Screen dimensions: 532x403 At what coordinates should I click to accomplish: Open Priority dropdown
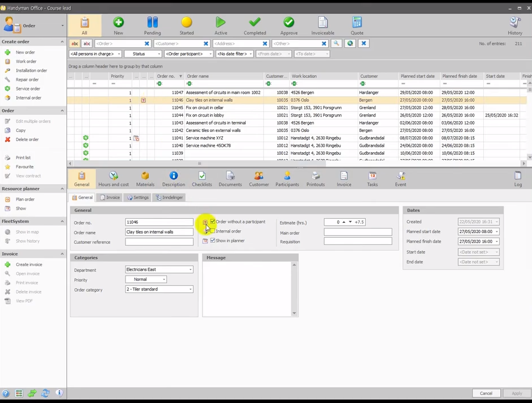(x=146, y=279)
